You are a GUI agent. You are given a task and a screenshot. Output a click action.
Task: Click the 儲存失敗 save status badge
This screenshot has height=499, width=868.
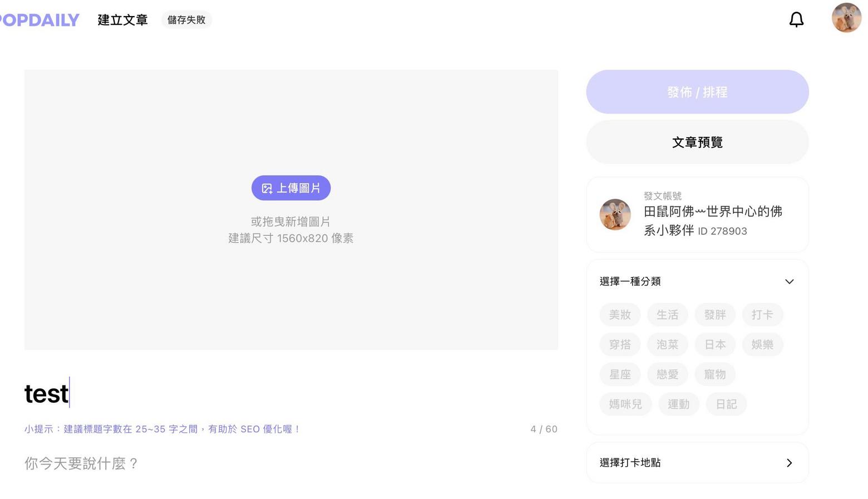point(186,20)
